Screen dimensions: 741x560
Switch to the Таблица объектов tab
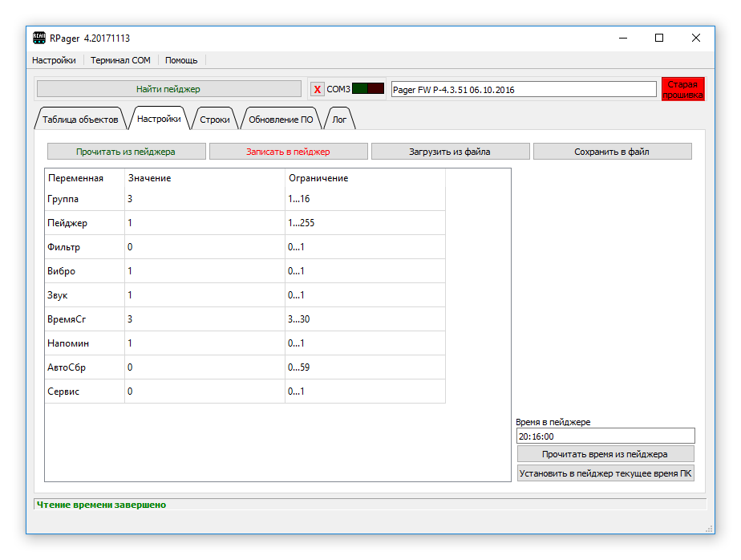[79, 120]
